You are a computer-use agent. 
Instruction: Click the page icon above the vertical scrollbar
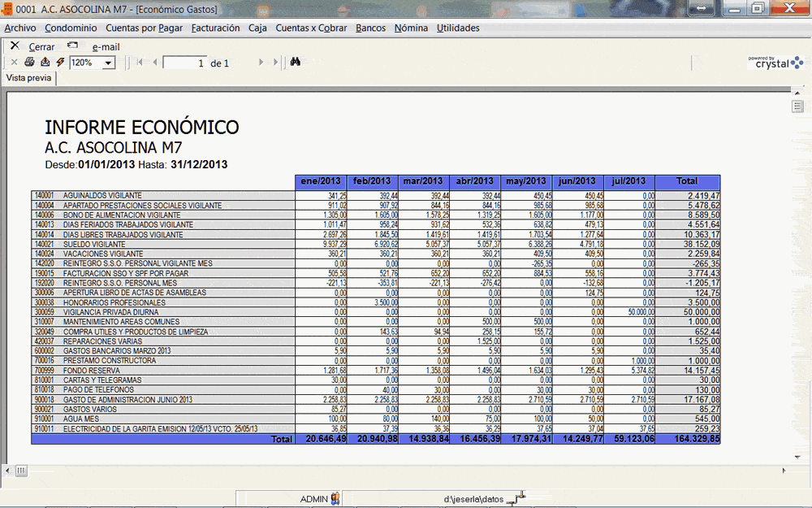[x=797, y=106]
